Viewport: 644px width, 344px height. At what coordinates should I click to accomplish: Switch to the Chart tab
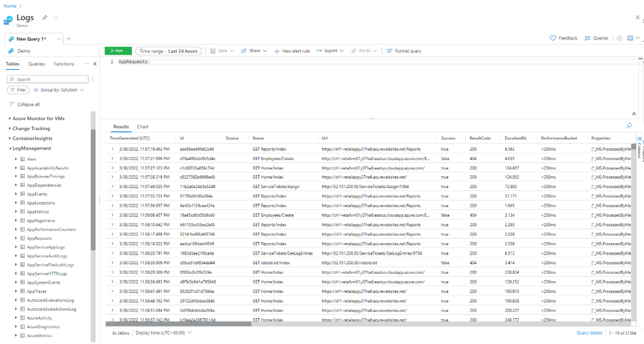point(143,127)
